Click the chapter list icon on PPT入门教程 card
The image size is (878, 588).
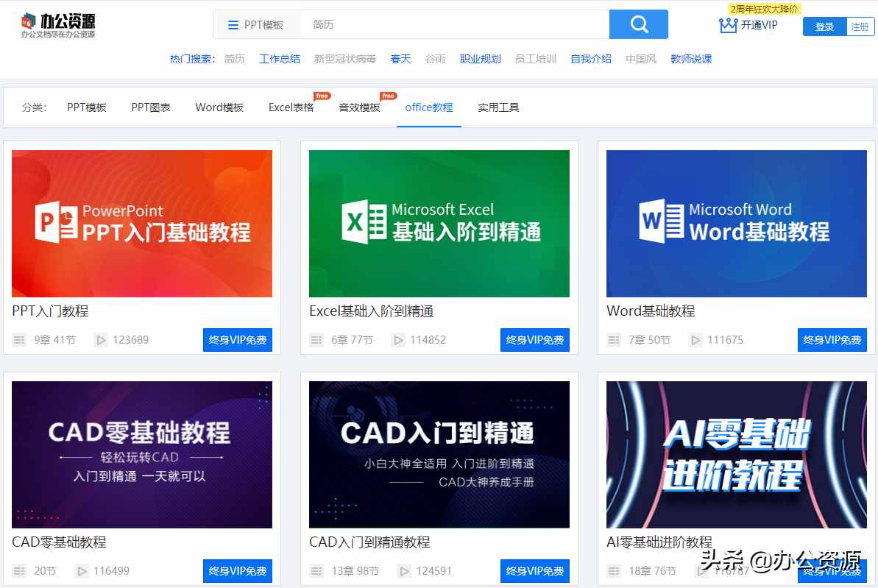point(18,339)
